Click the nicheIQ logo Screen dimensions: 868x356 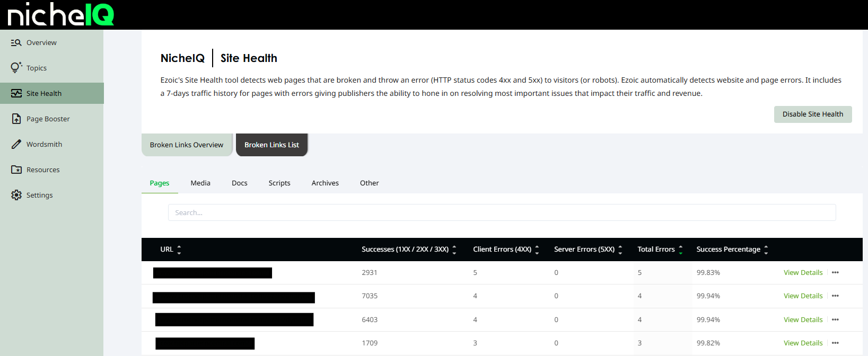coord(60,14)
